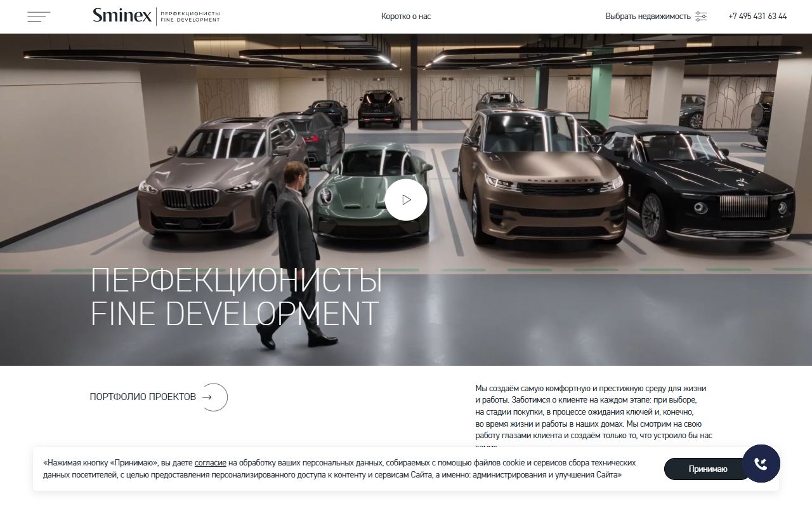This screenshot has height=508, width=812.
Task: Click the circled arrow next to Портфолио проектов
Action: click(214, 397)
